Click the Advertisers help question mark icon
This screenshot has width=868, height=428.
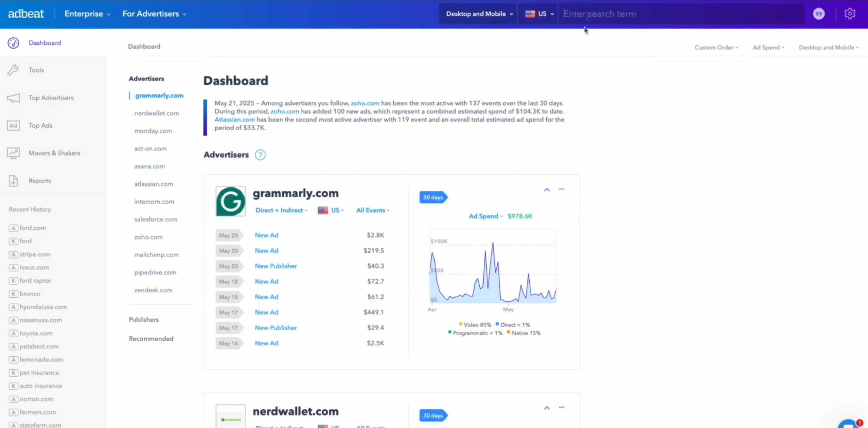(x=260, y=155)
